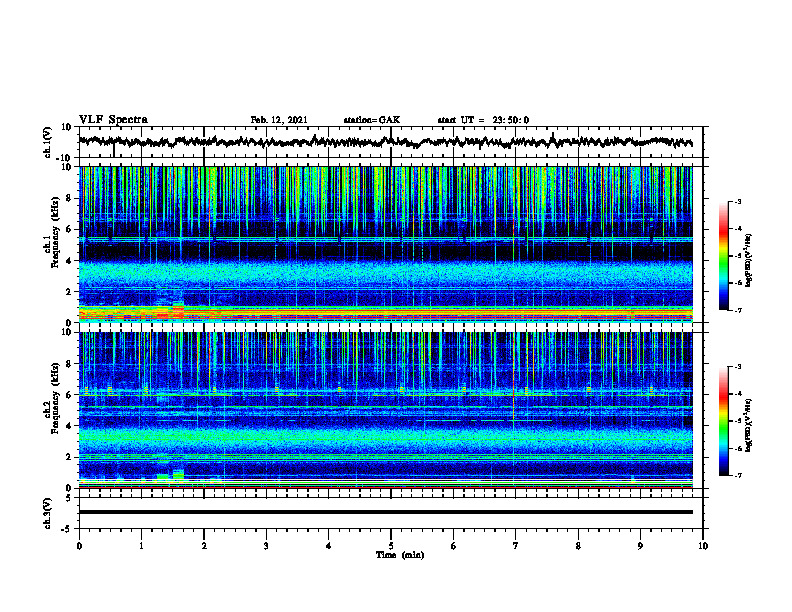Click the thick black ch.3 voltage line
Viewport: 792px width, 612px height.
[385, 512]
